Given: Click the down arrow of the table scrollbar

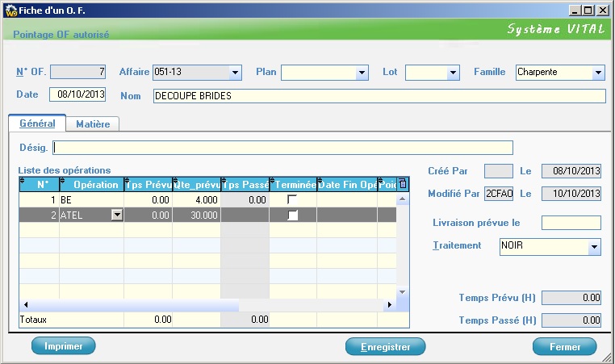Looking at the screenshot, I should click(404, 294).
